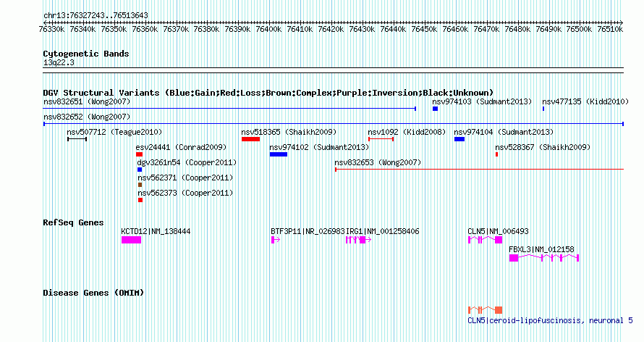Click the nsv562373 (Cooper2011) red marker
This screenshot has height=342, width=644.
point(140,200)
